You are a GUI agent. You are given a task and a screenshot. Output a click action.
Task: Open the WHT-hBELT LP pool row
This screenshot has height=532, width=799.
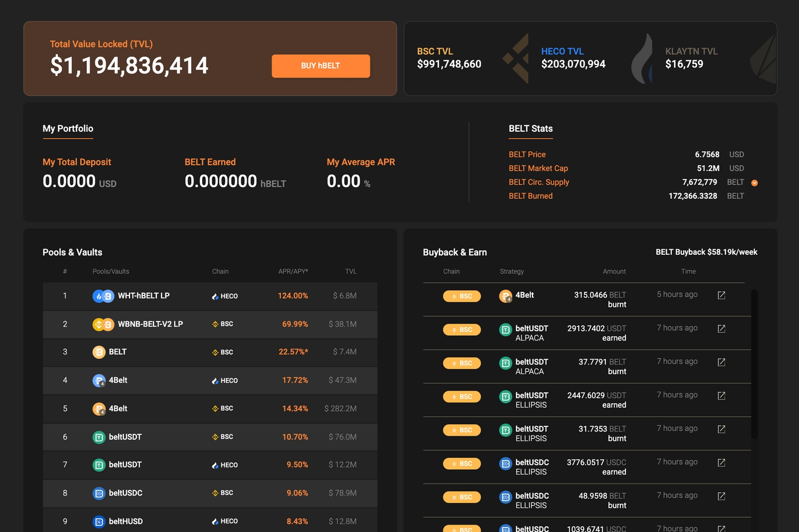click(x=210, y=297)
